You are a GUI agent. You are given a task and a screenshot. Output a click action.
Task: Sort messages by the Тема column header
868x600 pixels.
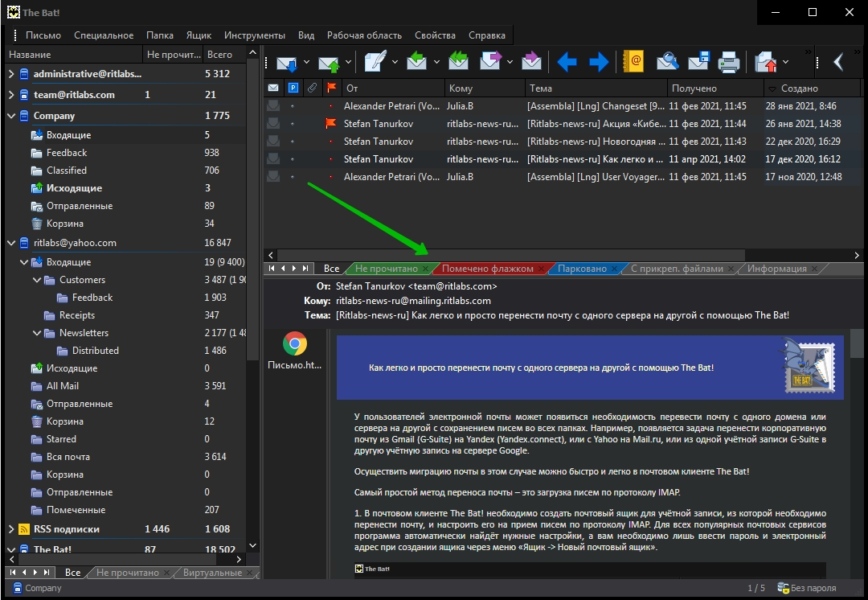pyautogui.click(x=596, y=88)
